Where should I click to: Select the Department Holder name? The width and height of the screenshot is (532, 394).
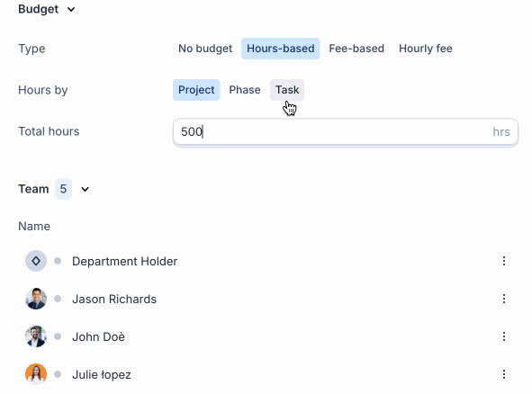coord(124,261)
